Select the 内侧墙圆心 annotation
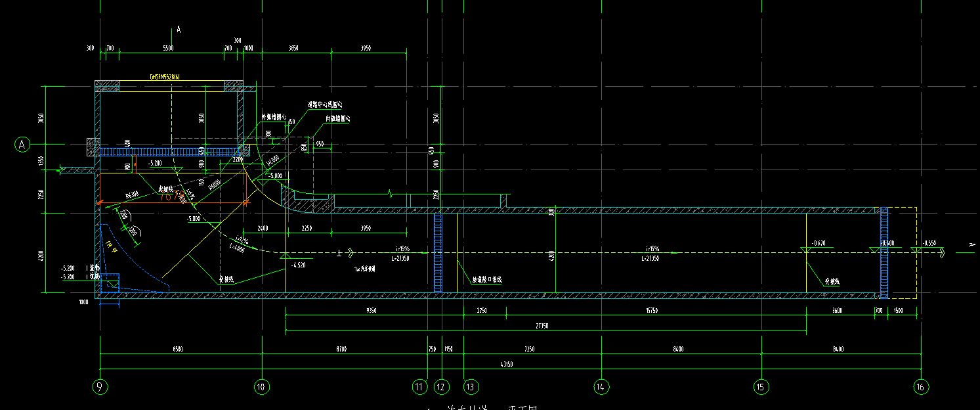The height and width of the screenshot is (410, 980). [x=337, y=119]
